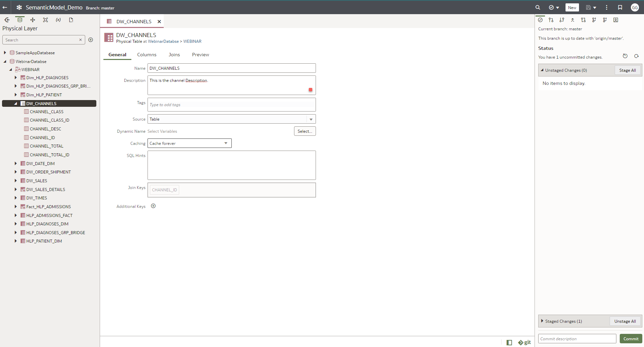Open the Caching dropdown set to Cache forever
The height and width of the screenshot is (347, 644).
pos(225,143)
